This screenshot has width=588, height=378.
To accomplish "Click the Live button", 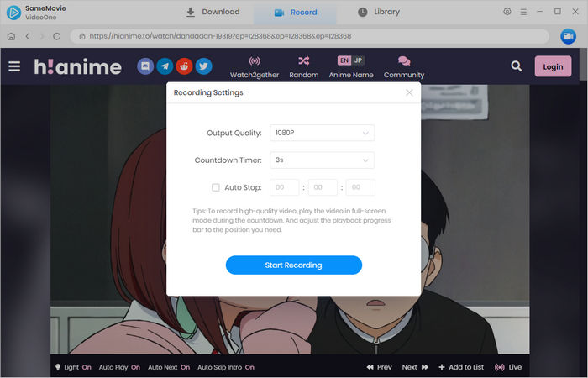I will [508, 367].
